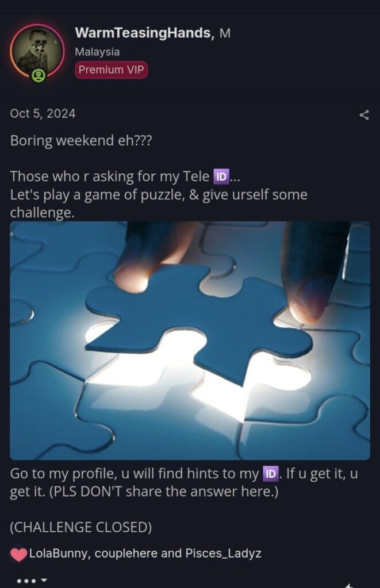Screen dimensions: 380x588
Task: Visit Pisces_Ladyz's profile from the likes list
Action: point(224,554)
